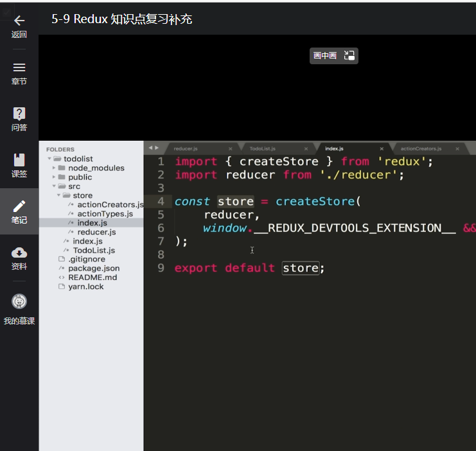Click the window keyword on line 6
The height and width of the screenshot is (451, 476).
[225, 228]
